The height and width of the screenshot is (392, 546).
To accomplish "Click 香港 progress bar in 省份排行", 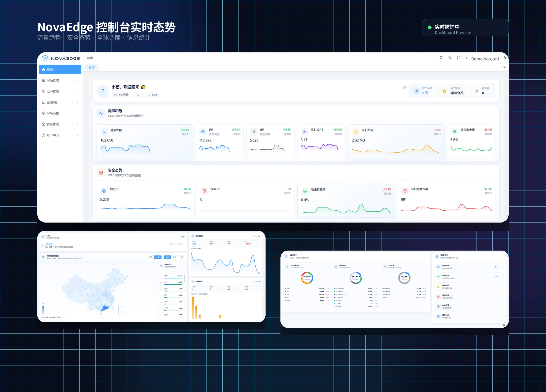I will point(173,278).
